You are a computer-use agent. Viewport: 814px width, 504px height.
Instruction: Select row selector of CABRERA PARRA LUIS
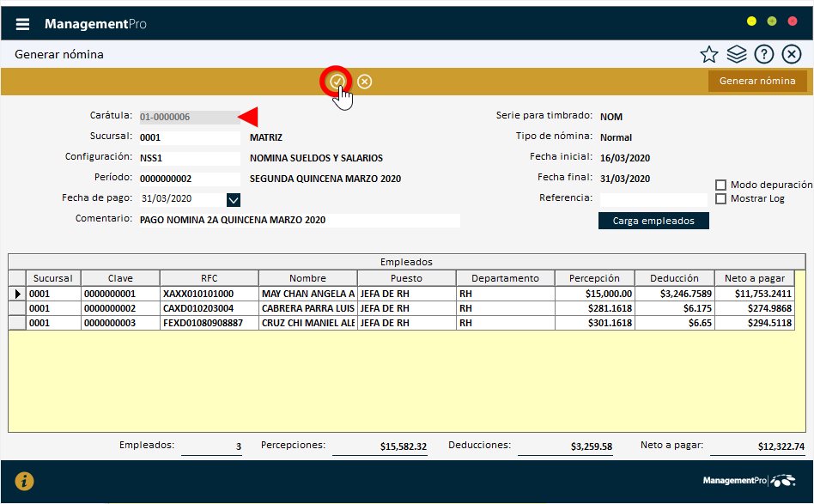(17, 308)
